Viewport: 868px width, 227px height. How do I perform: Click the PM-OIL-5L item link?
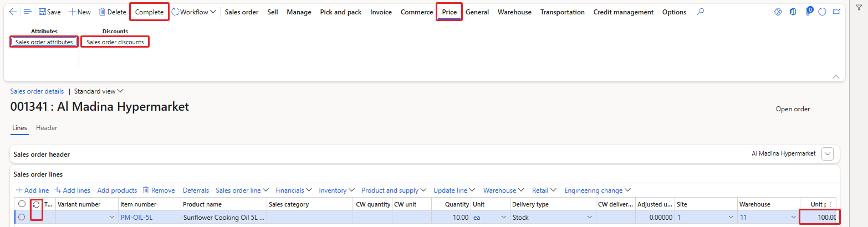coord(136,218)
